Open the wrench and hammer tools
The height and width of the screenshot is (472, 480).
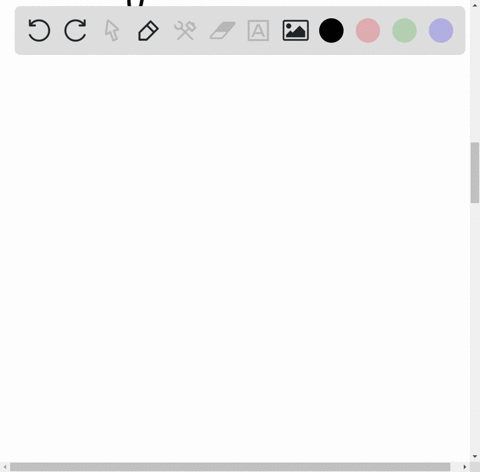tap(185, 31)
